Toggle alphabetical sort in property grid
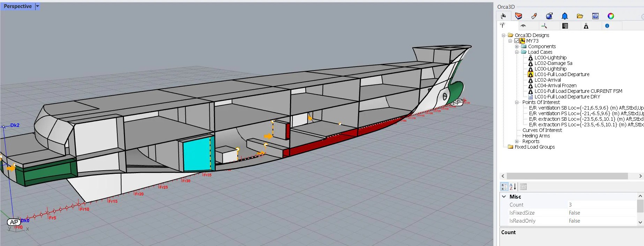Screen dimensions: 644x246 coord(513,187)
